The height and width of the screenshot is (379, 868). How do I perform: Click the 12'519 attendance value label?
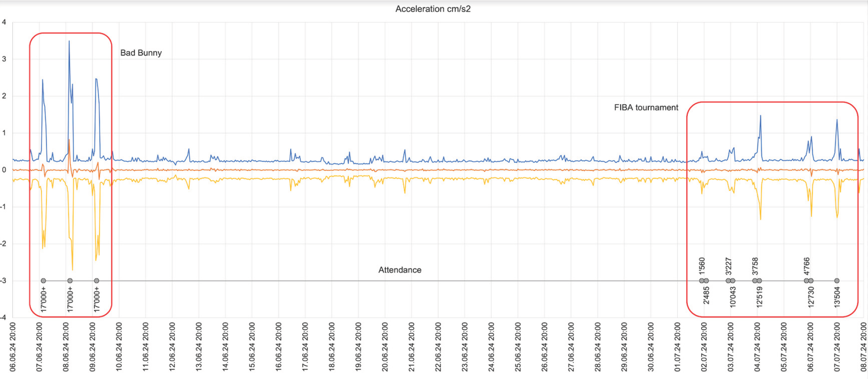(x=759, y=297)
